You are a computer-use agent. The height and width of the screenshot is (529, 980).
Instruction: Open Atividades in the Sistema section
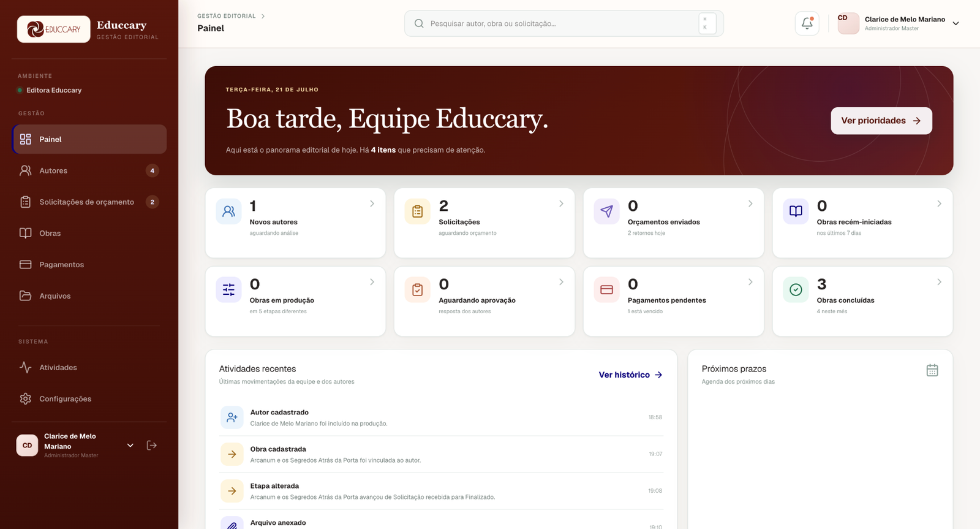89,367
